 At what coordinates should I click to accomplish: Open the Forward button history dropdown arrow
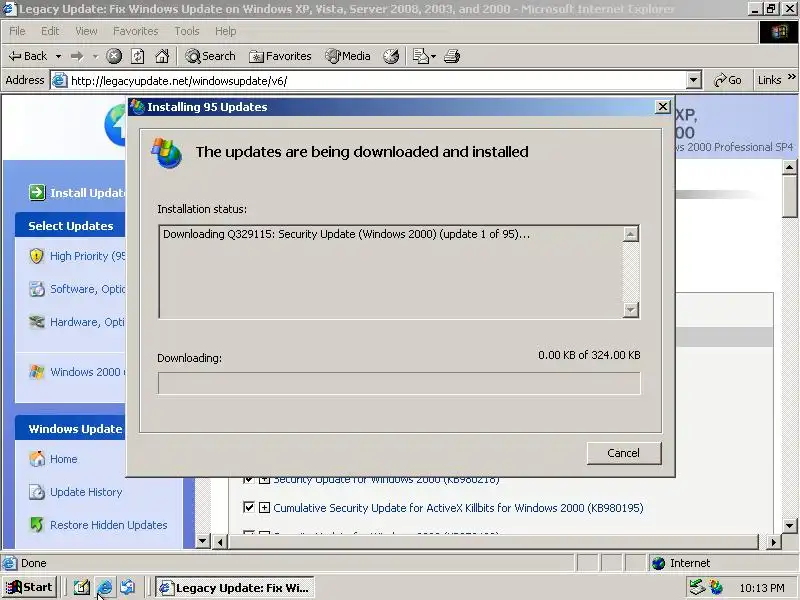pyautogui.click(x=95, y=56)
